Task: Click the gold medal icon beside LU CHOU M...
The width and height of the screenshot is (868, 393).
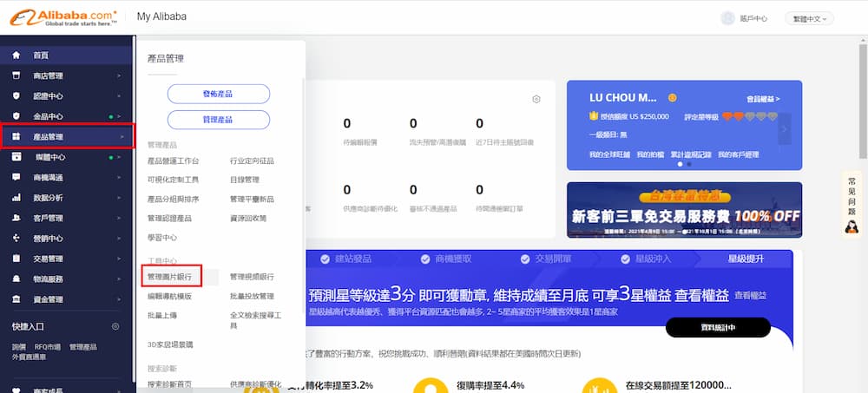Action: click(672, 98)
